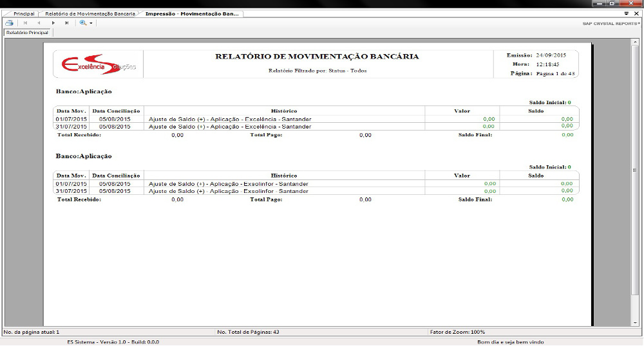
Task: Click the scrollbar up arrow
Action: coord(636,41)
